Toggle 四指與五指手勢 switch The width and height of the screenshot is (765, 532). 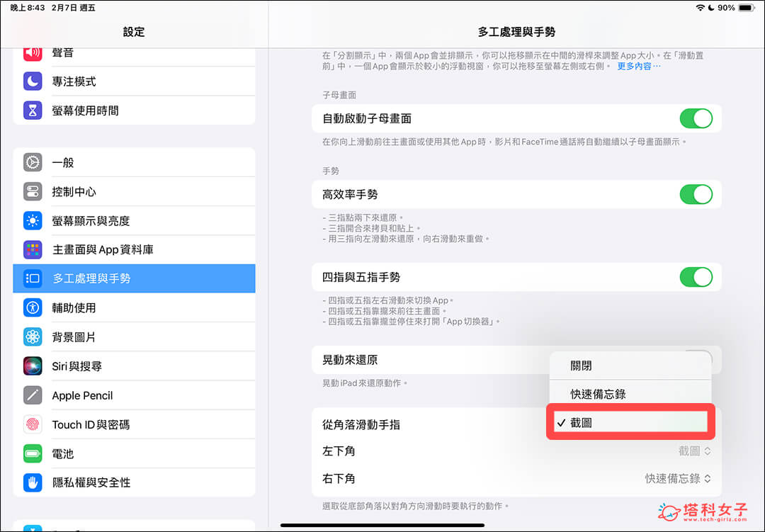696,277
